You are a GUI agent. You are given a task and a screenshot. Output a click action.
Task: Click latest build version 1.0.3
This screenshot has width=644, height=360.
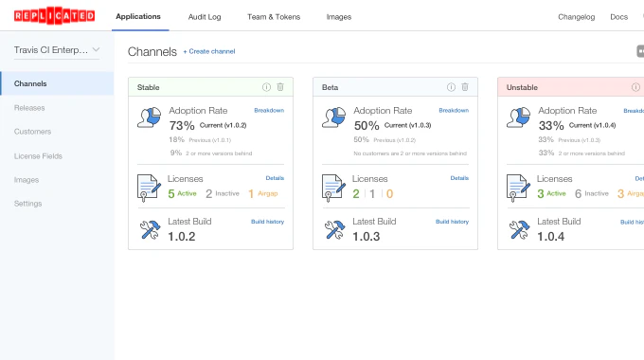pyautogui.click(x=367, y=236)
